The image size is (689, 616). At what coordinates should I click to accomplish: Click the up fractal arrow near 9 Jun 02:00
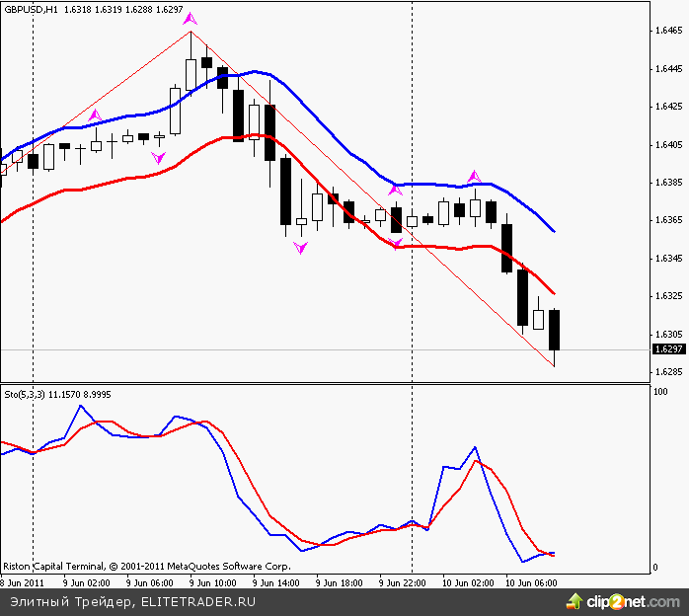(x=95, y=115)
